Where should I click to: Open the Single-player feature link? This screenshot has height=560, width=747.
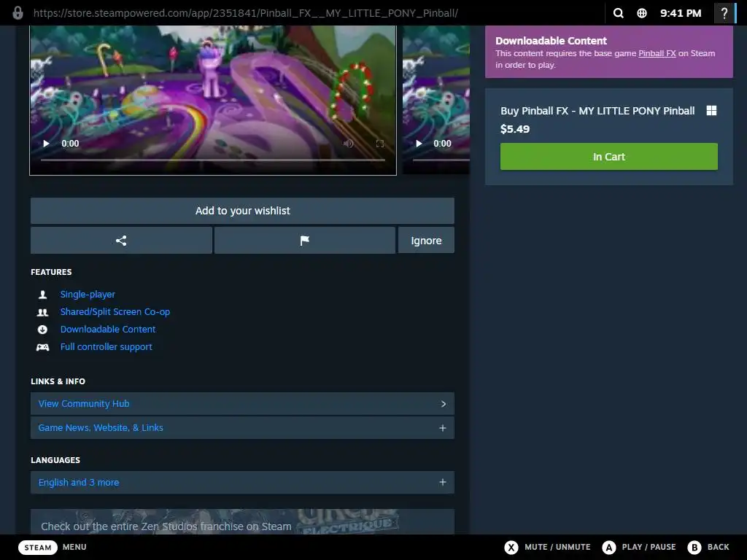coord(88,295)
